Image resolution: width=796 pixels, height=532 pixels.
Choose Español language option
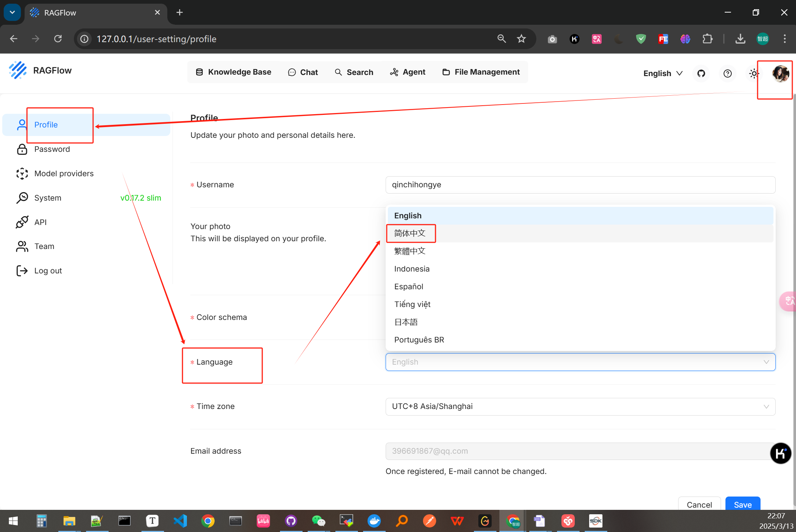[409, 287]
